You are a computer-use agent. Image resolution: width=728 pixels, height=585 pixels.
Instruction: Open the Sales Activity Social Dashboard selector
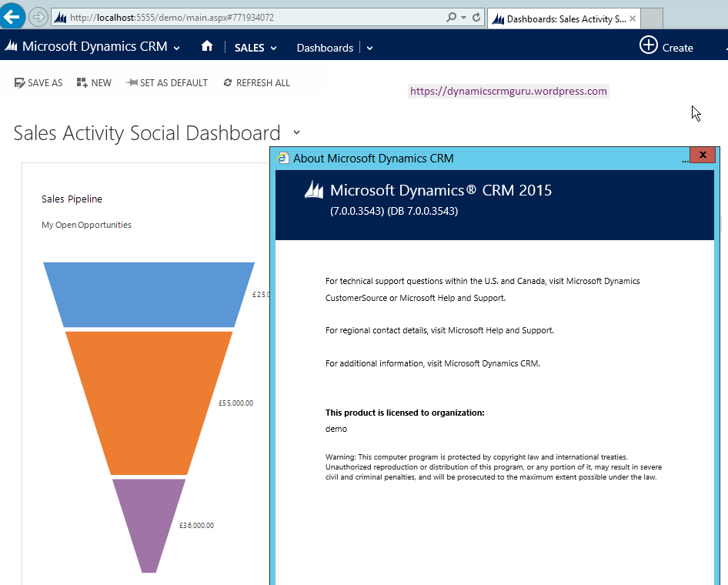(297, 133)
